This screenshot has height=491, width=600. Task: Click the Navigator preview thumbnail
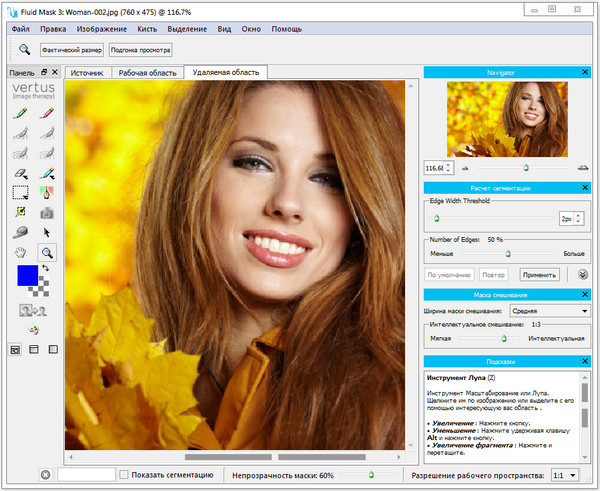click(x=507, y=118)
